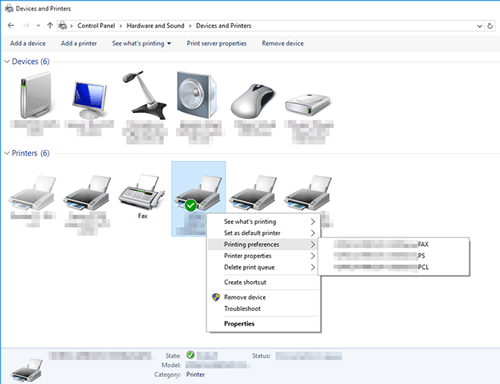The height and width of the screenshot is (384, 500).
Task: Select the mouse device icon
Action: point(253,100)
